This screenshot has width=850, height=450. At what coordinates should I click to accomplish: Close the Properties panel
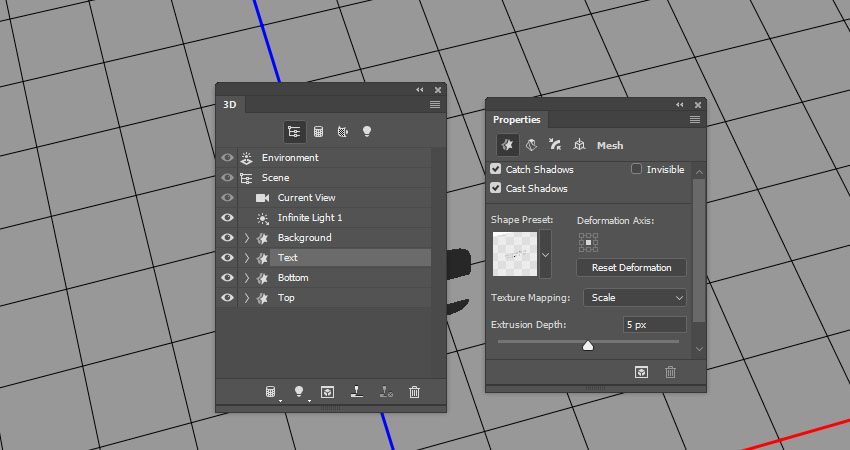(x=698, y=105)
